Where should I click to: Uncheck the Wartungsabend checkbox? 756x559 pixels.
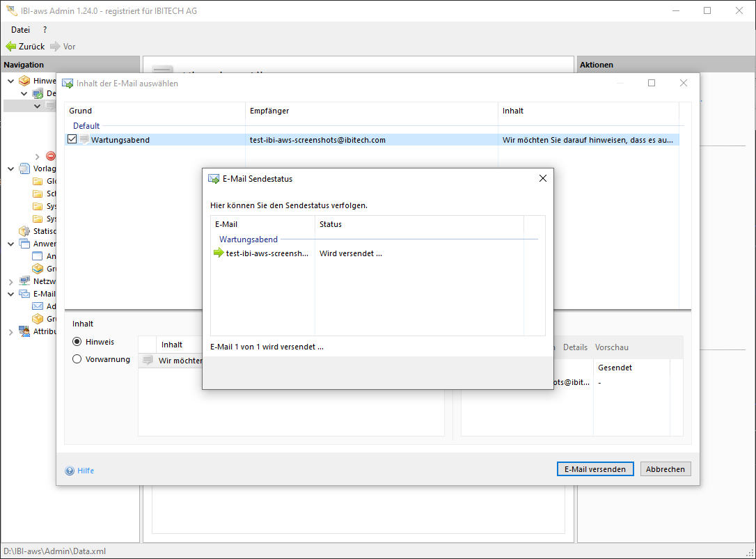(x=72, y=140)
